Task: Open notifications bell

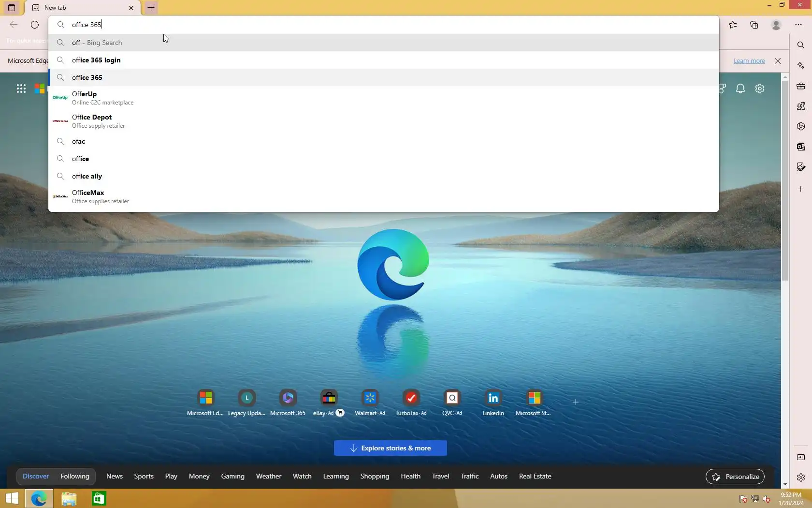Action: click(x=740, y=89)
